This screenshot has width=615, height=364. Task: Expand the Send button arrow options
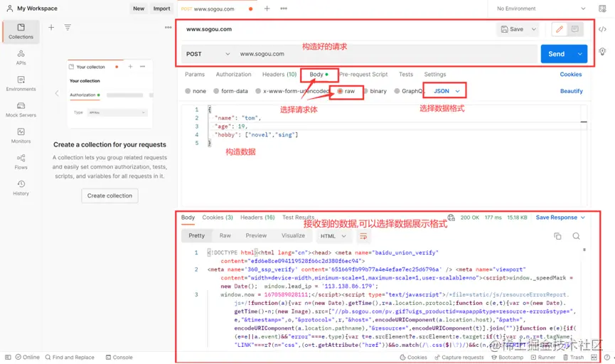tap(579, 54)
